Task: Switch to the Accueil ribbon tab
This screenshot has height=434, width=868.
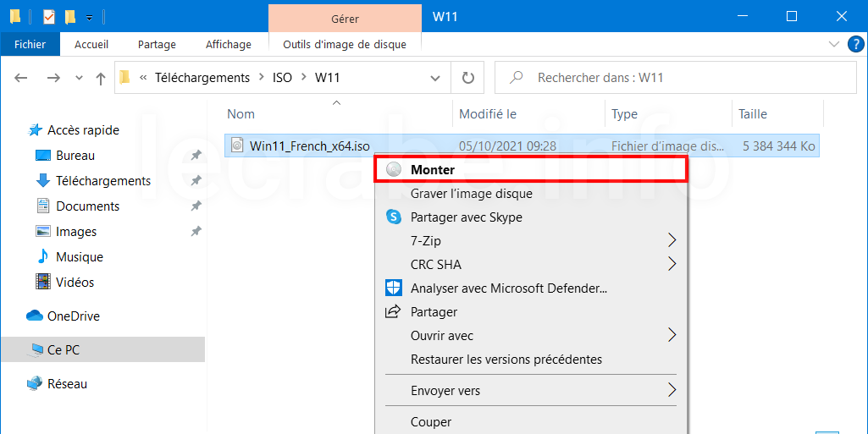Action: [91, 44]
